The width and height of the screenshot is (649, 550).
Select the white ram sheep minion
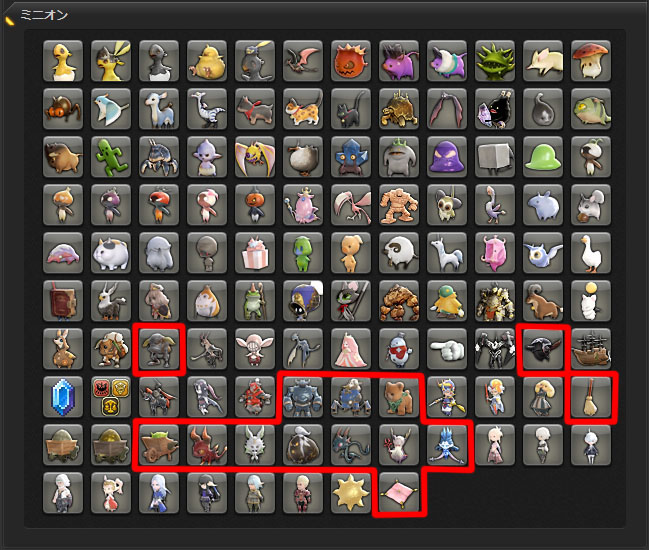[x=399, y=253]
